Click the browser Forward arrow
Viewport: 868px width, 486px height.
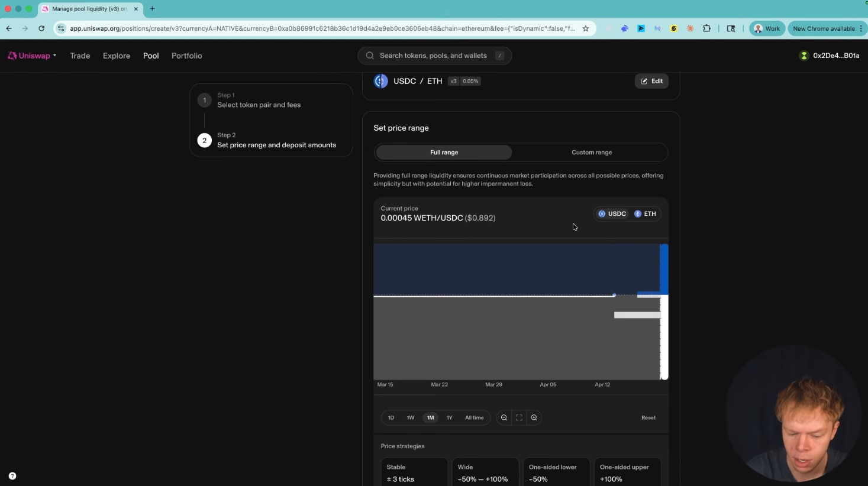25,28
